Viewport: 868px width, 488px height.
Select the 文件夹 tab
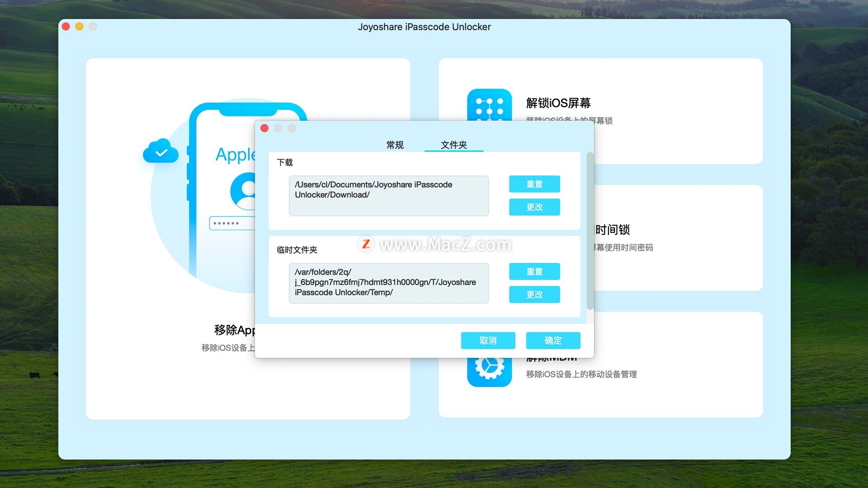453,145
